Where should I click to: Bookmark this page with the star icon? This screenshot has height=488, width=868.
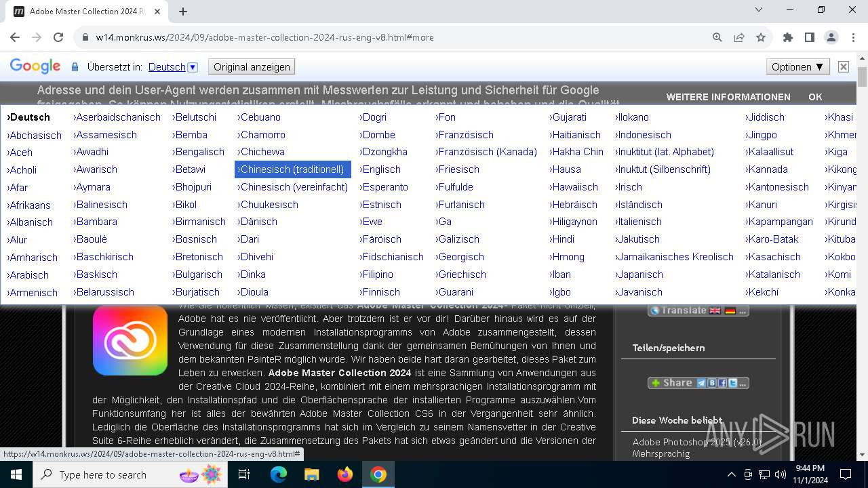click(761, 37)
